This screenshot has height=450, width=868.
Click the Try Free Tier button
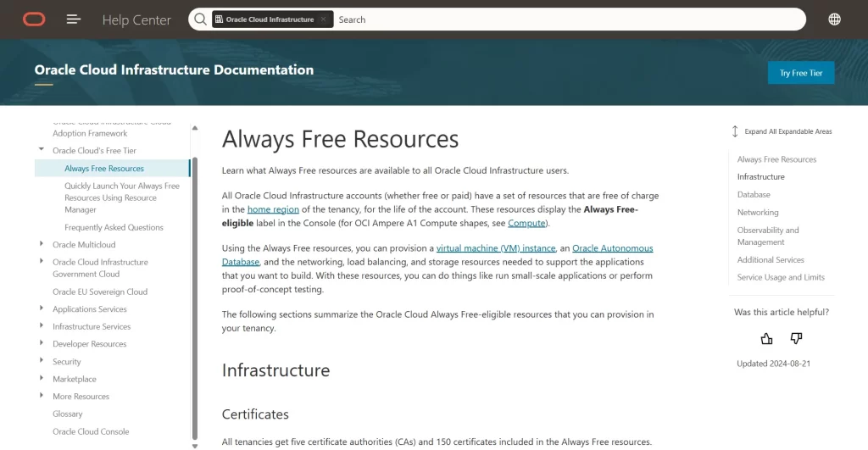(800, 73)
